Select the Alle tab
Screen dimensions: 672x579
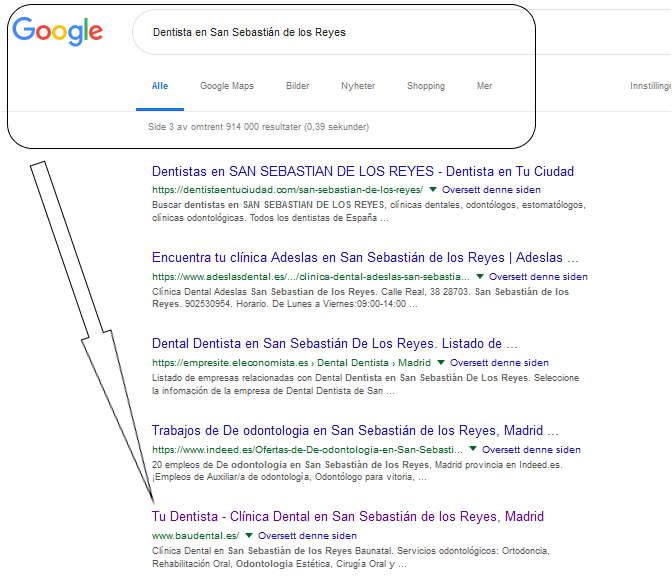tap(160, 86)
